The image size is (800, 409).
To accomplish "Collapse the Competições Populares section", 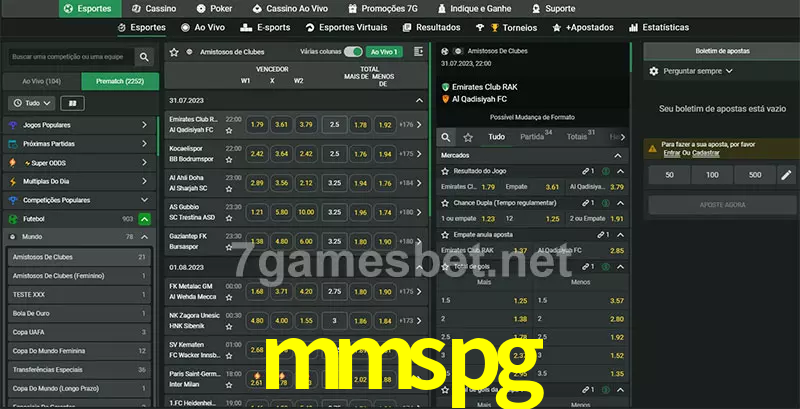I will [x=144, y=200].
